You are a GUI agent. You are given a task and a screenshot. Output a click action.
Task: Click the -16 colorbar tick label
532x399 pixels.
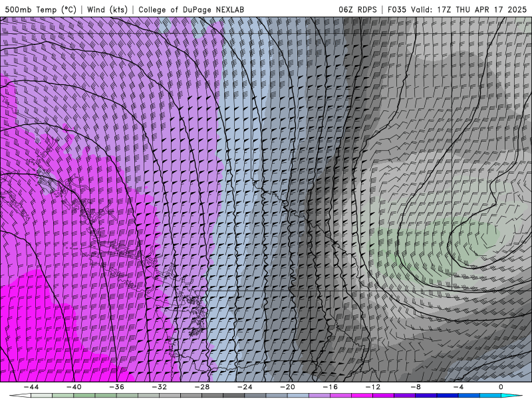[x=331, y=387]
